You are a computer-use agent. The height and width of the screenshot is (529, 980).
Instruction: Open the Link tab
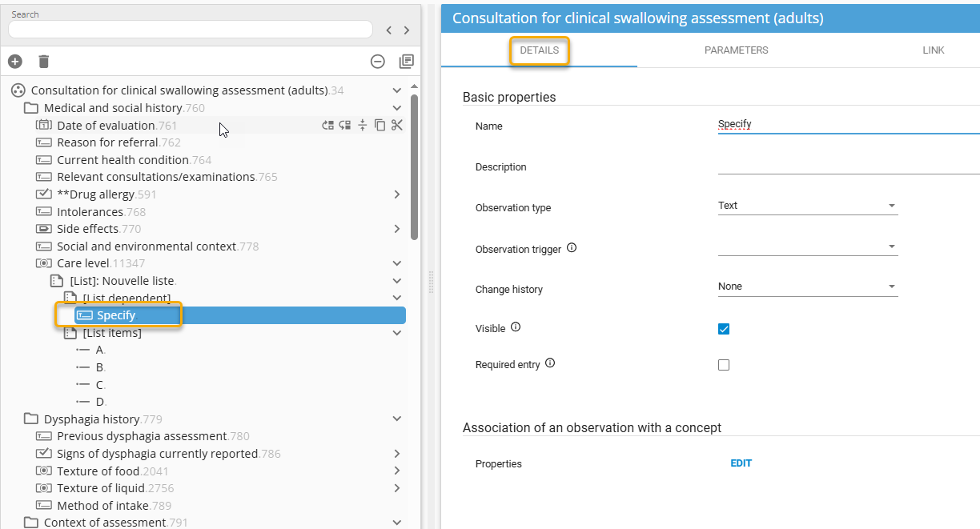click(x=933, y=50)
